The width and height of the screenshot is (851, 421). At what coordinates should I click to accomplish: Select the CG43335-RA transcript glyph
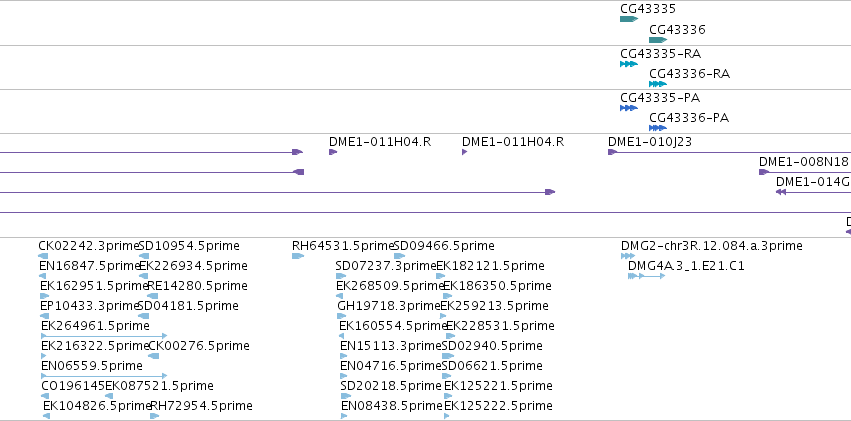tap(628, 64)
